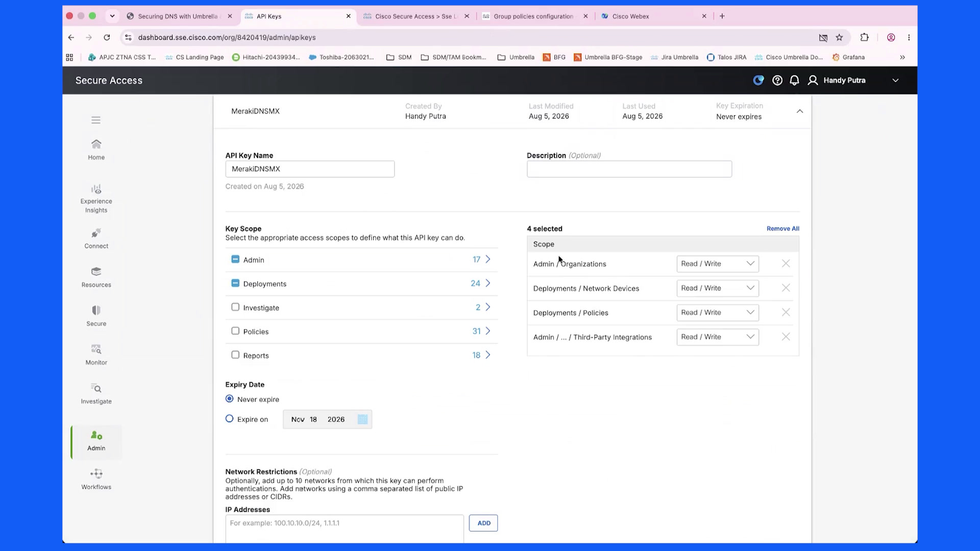The width and height of the screenshot is (980, 551).
Task: Bookmark this page with the star
Action: click(x=839, y=37)
